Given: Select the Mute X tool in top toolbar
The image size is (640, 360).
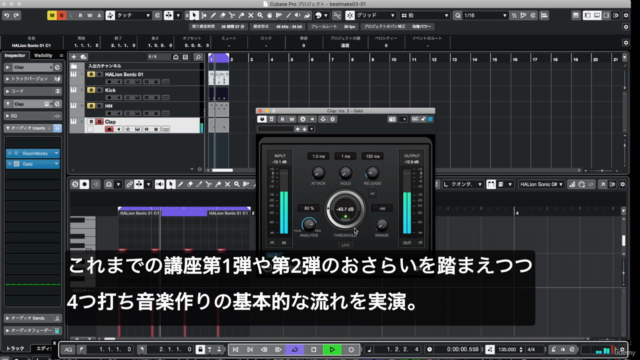Looking at the screenshot, I should pos(251,16).
